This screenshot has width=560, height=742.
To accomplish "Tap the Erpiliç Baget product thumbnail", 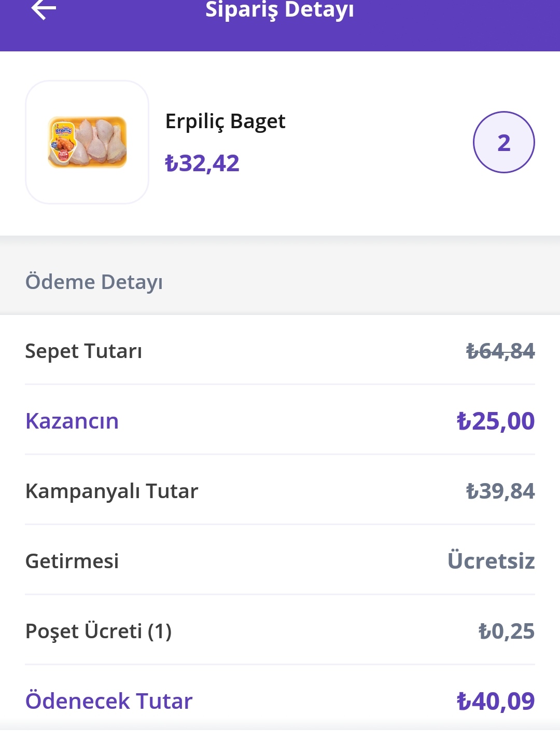I will pos(87,142).
